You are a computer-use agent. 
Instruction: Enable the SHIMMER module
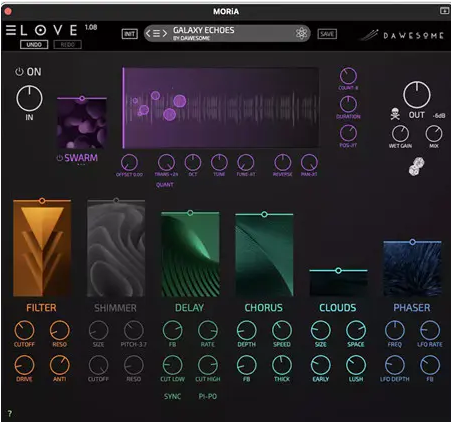pyautogui.click(x=115, y=308)
